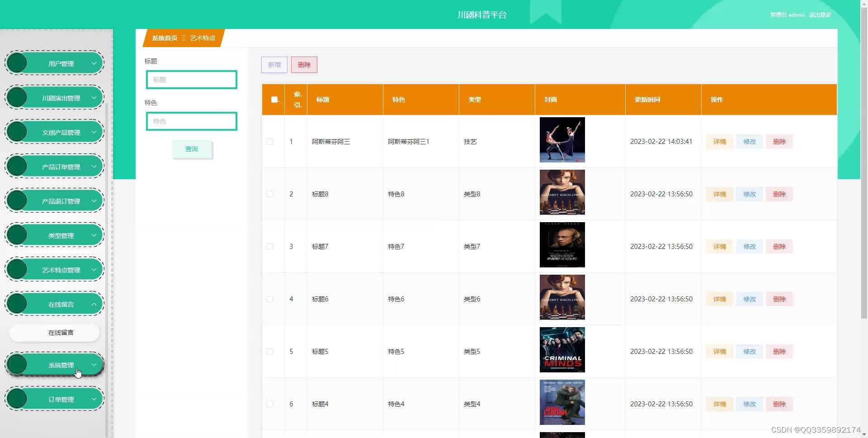The image size is (868, 438).
Task: Click 修改 for row 标题8
Action: [x=750, y=194]
